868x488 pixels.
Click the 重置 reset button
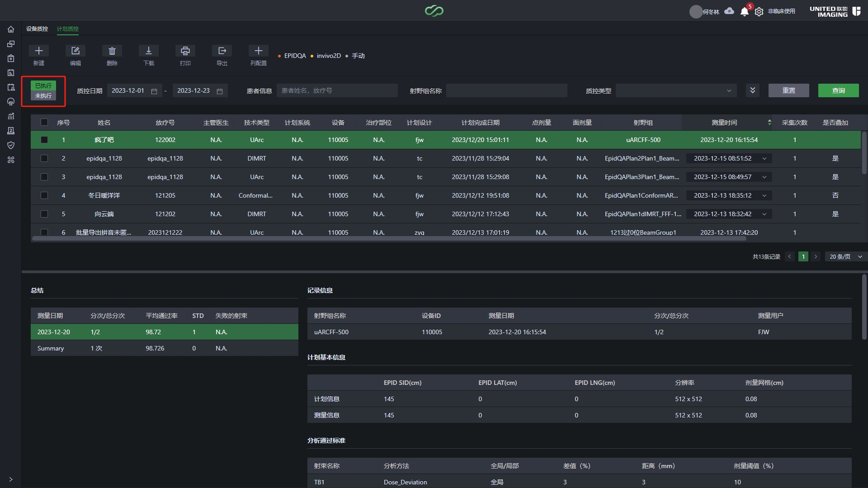click(x=789, y=90)
